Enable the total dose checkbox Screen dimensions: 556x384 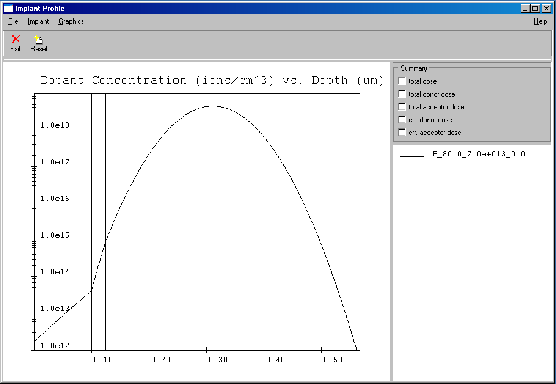click(402, 81)
